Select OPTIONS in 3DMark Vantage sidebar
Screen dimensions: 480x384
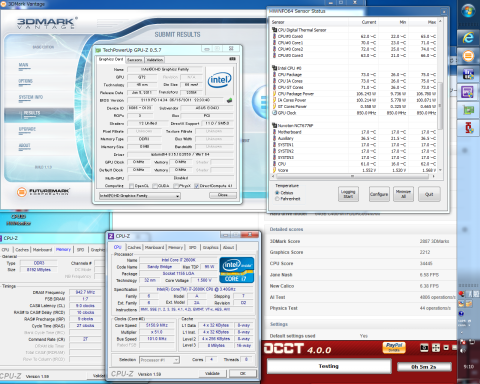tap(25, 81)
